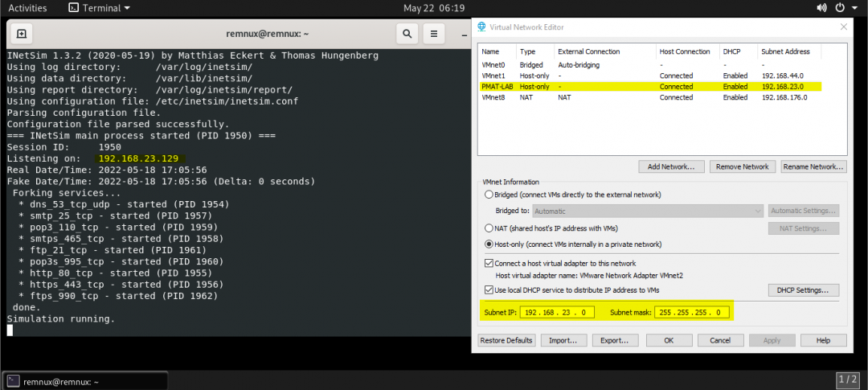This screenshot has height=390, width=868.
Task: Open the NAT Settings button
Action: pyautogui.click(x=804, y=228)
